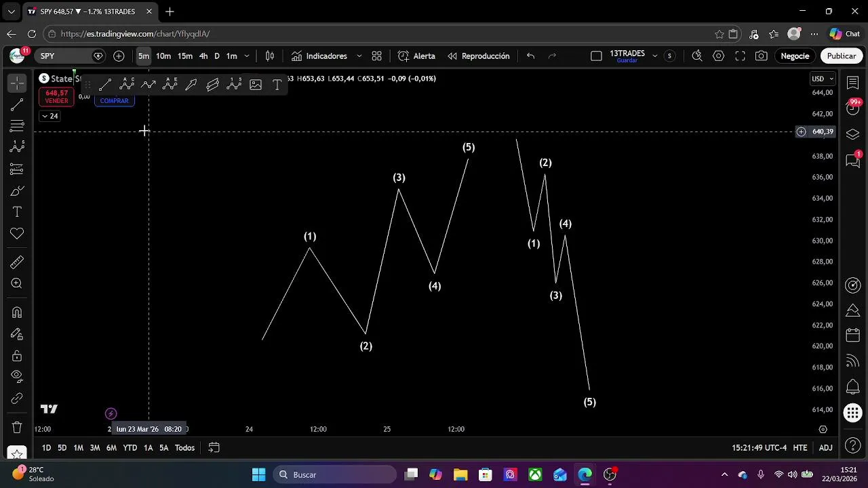Open the chats icon in right sidebar
This screenshot has height=488, width=868.
coord(853,160)
